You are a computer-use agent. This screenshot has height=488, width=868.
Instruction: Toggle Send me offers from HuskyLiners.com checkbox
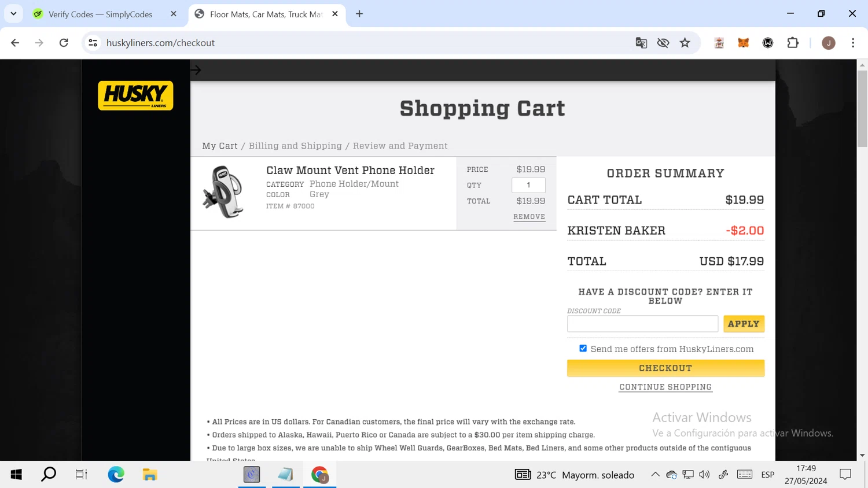(583, 348)
